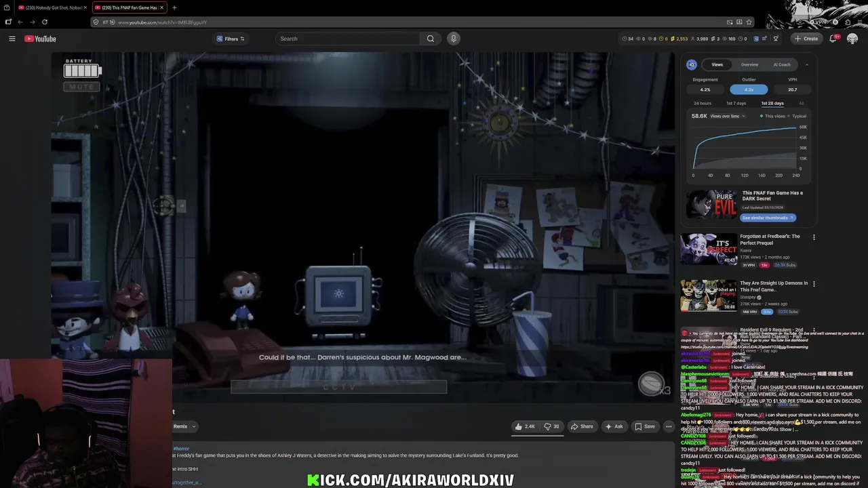The image size is (868, 488).
Task: Open the YouTube hamburger guide menu
Action: tap(12, 39)
